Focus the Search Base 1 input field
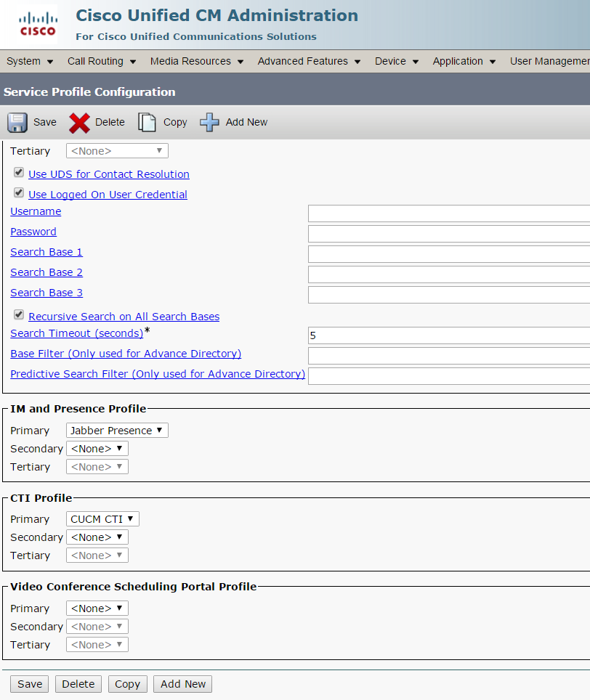This screenshot has width=590, height=700. [x=449, y=254]
